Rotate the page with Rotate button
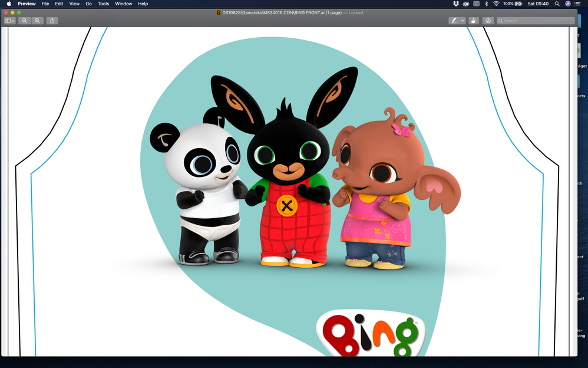588x368 pixels. click(474, 21)
